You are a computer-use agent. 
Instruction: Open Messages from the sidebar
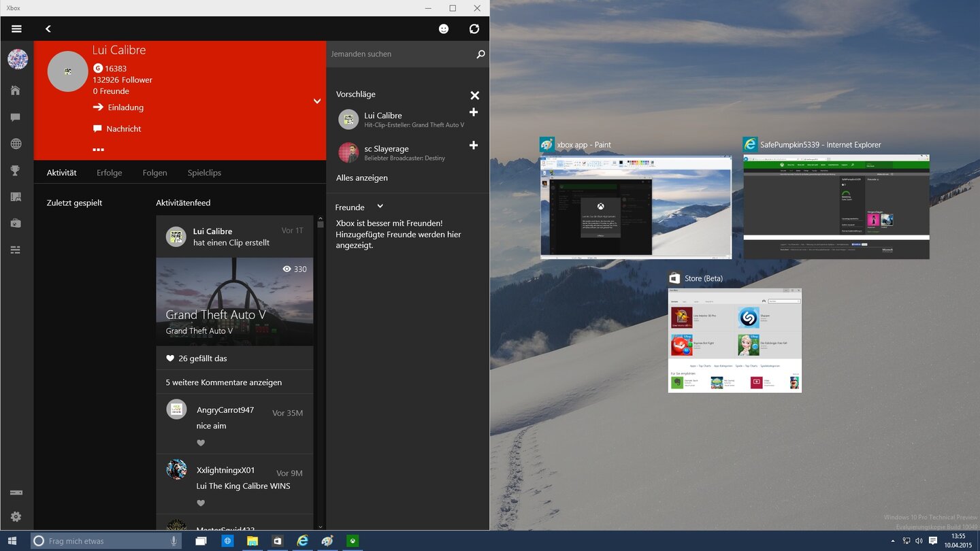pyautogui.click(x=16, y=117)
